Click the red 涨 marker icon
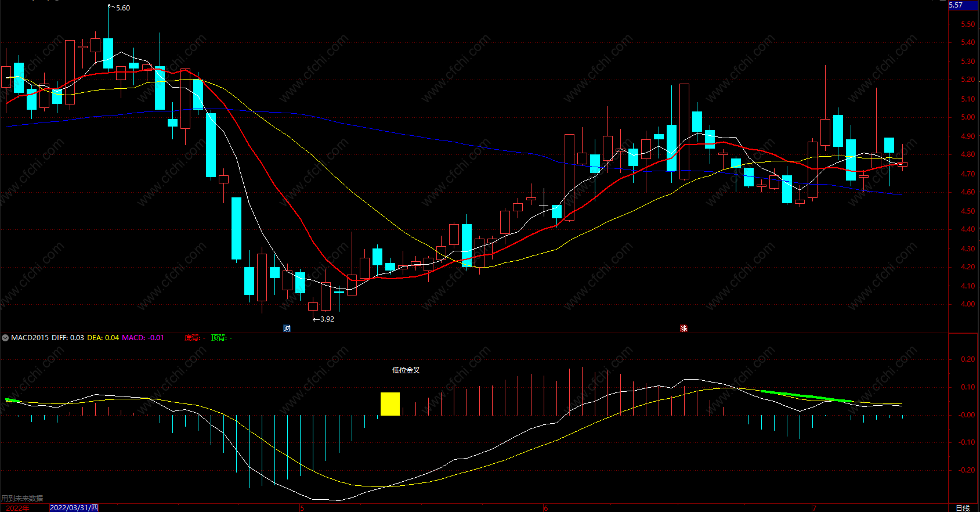Screen dimensions: 980x512 (x=684, y=329)
